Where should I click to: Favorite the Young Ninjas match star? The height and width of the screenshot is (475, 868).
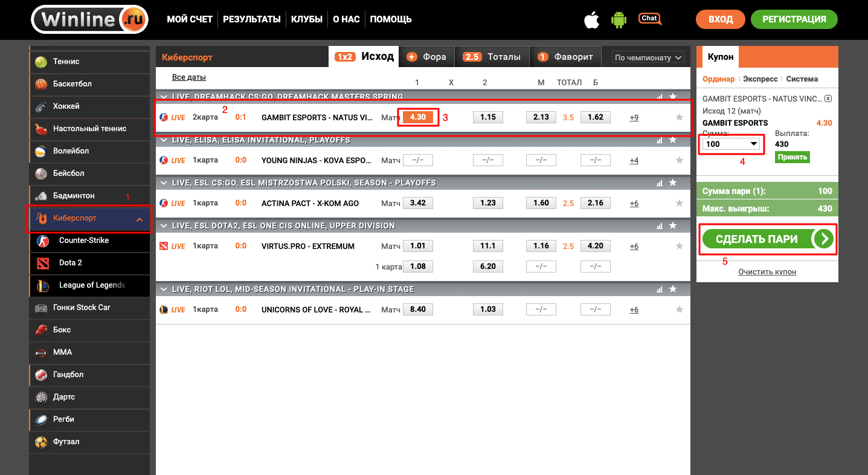pos(679,160)
